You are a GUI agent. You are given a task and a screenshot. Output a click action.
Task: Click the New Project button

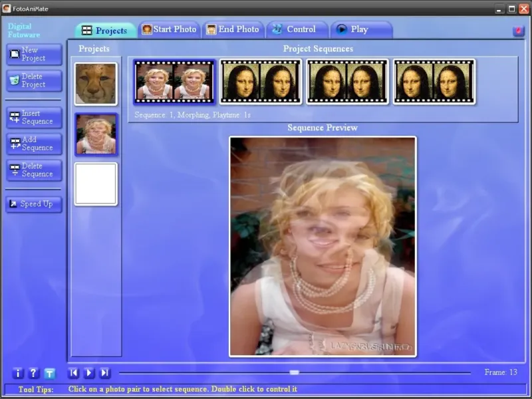click(35, 54)
